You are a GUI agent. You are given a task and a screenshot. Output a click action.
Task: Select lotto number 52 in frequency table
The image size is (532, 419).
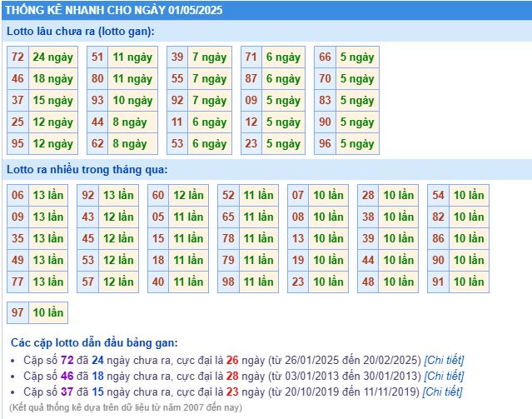(228, 195)
